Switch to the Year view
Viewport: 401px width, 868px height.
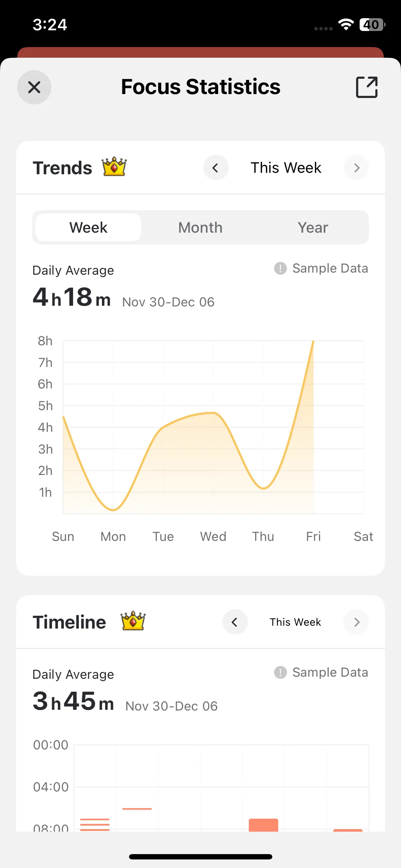(313, 228)
